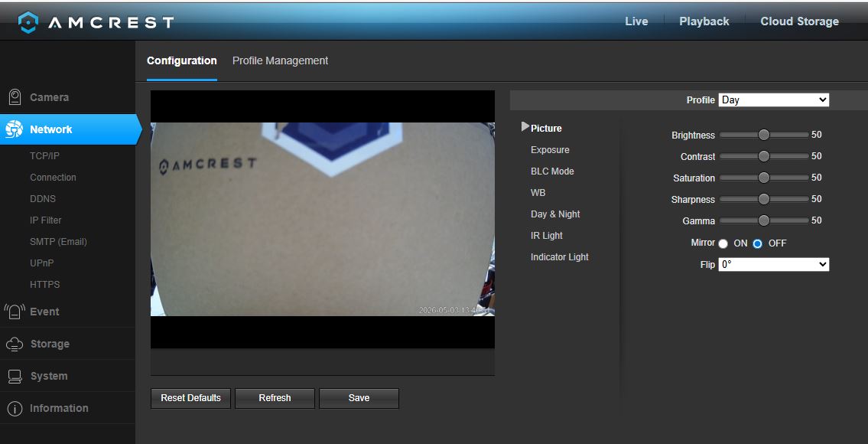Open the Profile dropdown showing Day
The width and height of the screenshot is (868, 444).
click(x=773, y=100)
